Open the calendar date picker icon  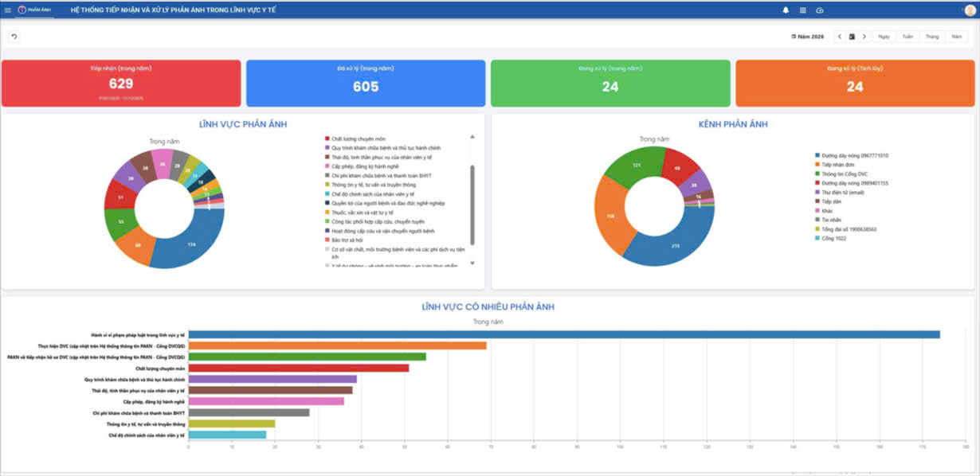pos(852,37)
